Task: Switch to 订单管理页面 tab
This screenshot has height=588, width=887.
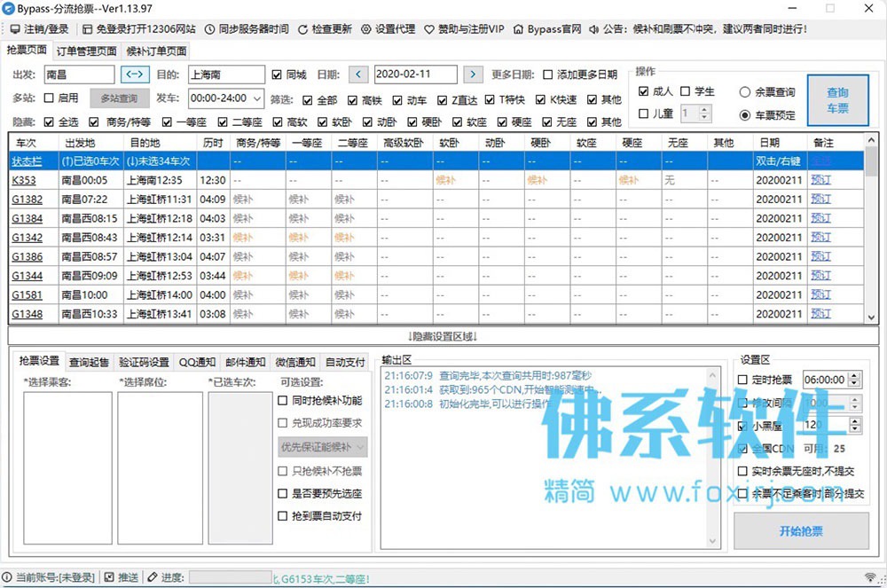Action: coord(87,51)
